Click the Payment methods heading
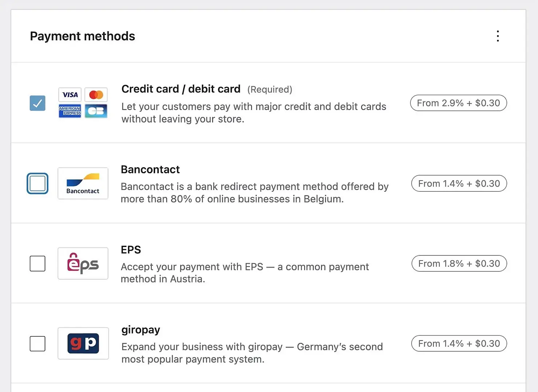 (82, 36)
